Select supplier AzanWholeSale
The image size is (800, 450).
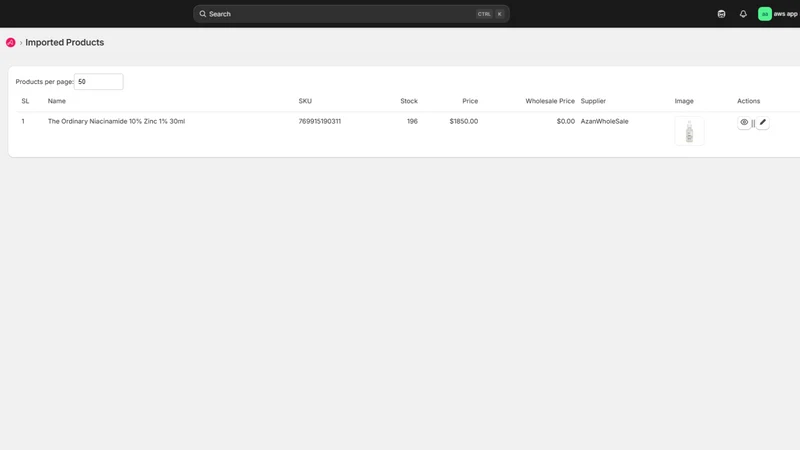(x=604, y=121)
